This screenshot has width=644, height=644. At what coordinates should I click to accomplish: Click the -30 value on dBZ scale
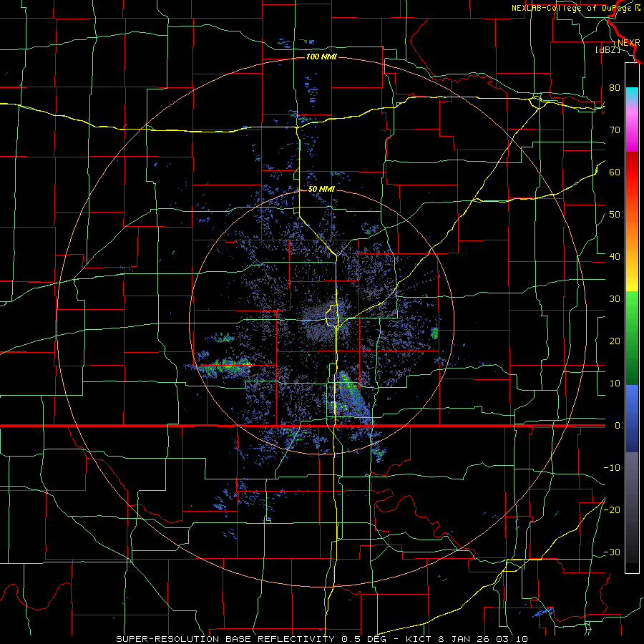(x=612, y=552)
